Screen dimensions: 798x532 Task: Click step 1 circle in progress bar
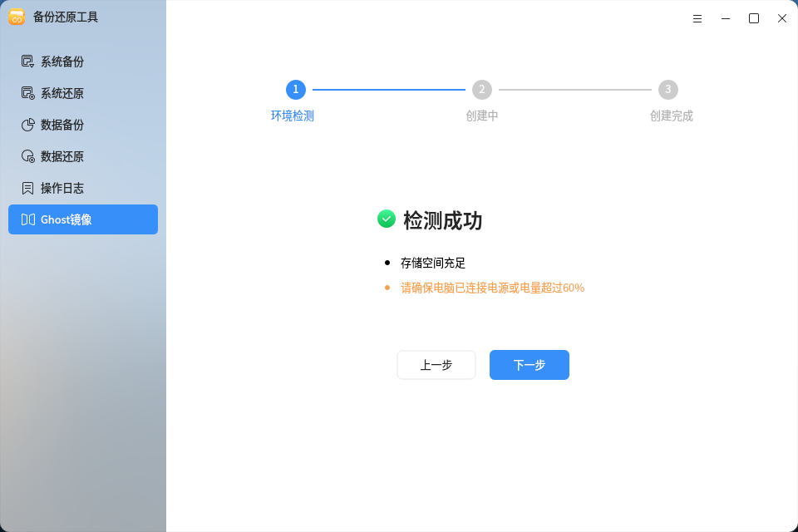[296, 90]
